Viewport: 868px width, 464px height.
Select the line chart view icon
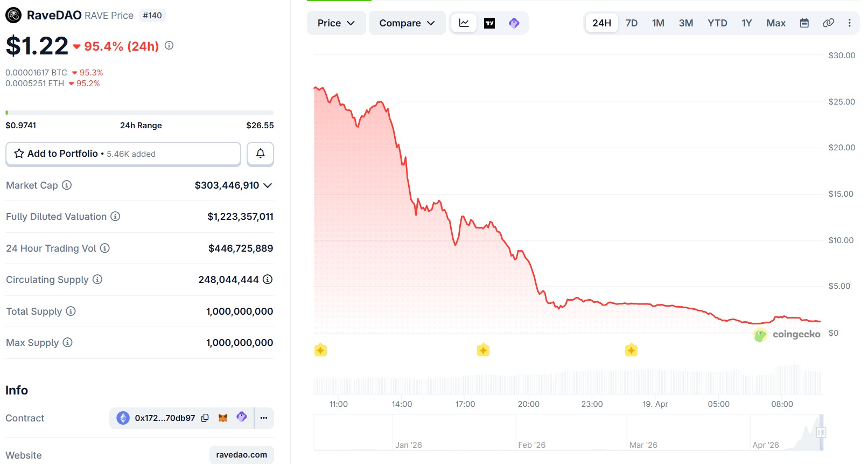(x=464, y=23)
